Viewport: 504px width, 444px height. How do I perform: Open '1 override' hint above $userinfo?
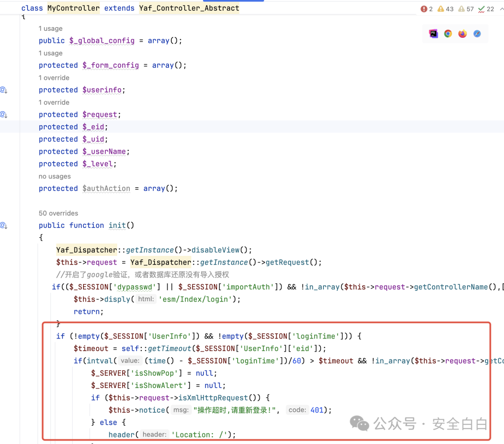54,78
